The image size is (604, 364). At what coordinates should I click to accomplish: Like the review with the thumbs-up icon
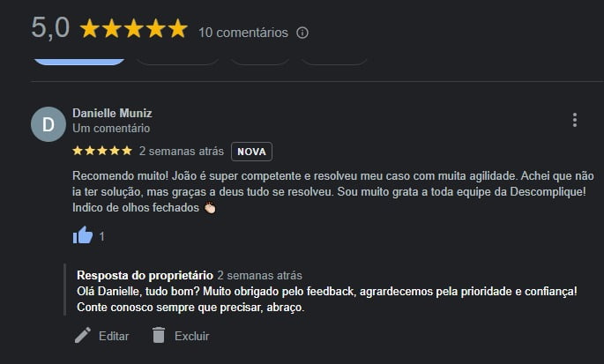click(x=83, y=235)
